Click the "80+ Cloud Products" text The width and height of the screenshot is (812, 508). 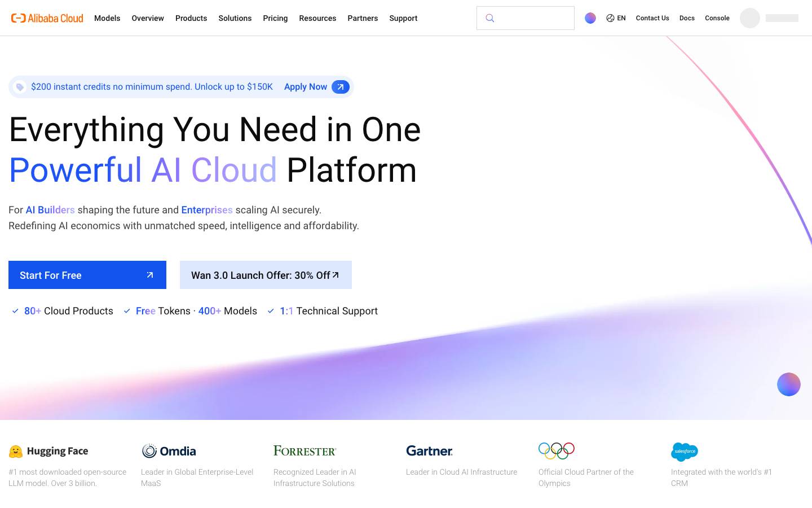click(69, 311)
